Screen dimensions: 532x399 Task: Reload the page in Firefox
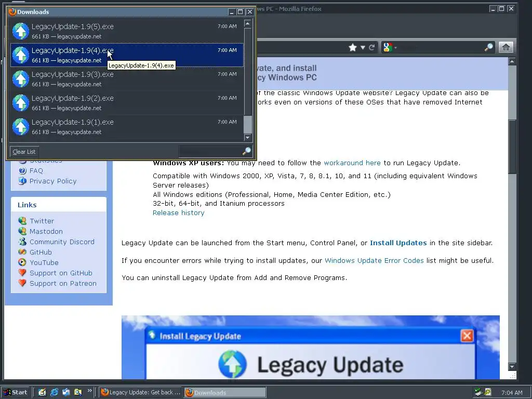371,47
